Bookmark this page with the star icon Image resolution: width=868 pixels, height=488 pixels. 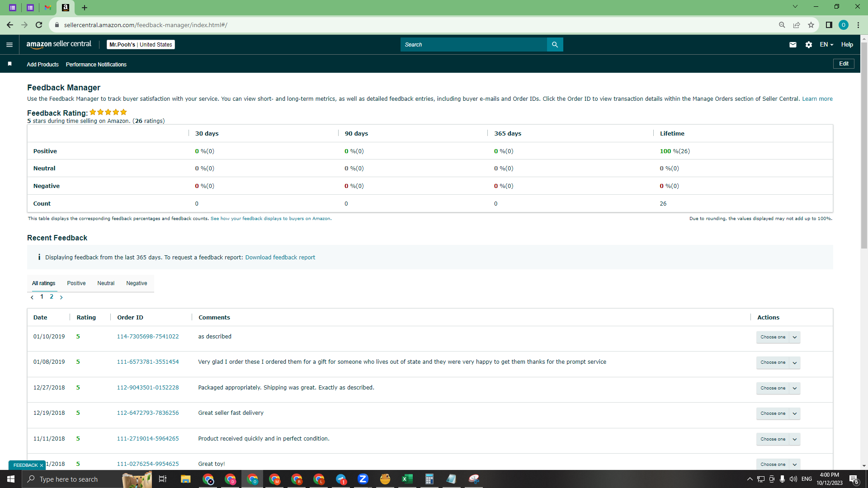[x=811, y=25]
